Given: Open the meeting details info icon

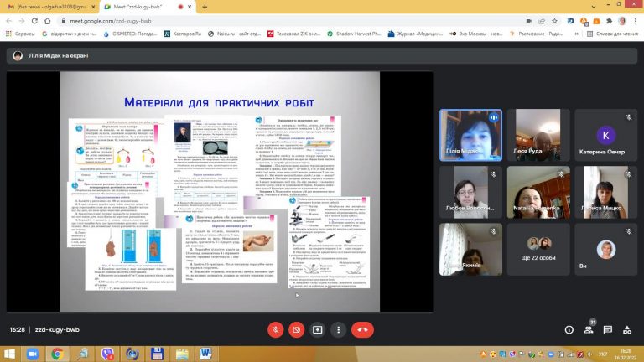Looking at the screenshot, I should coord(569,329).
